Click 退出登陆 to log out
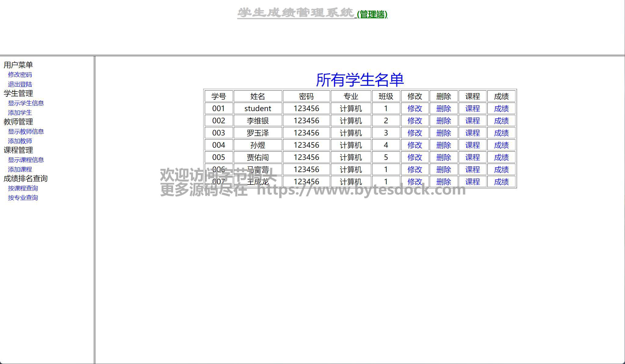The width and height of the screenshot is (625, 364). pos(20,84)
